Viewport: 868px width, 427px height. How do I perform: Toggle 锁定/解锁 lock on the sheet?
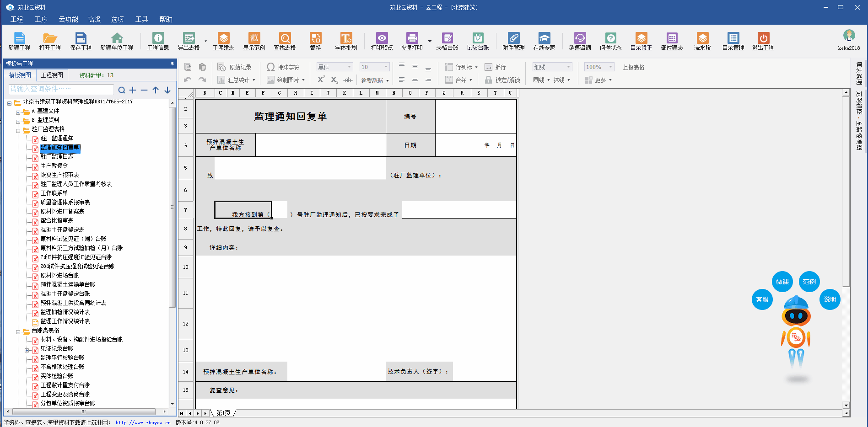tap(502, 80)
